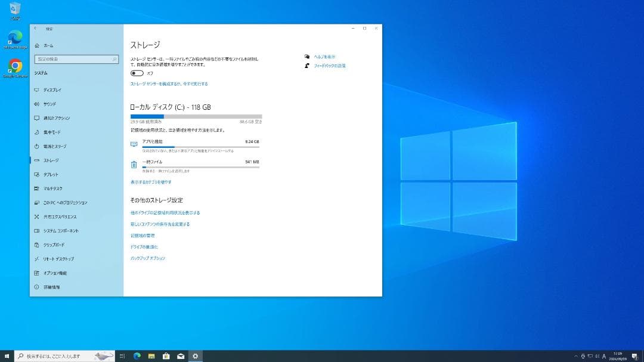Screen dimensions: 644x362
Task: Select 集中モード (Focus assist) in the navigation
Action: point(37,132)
